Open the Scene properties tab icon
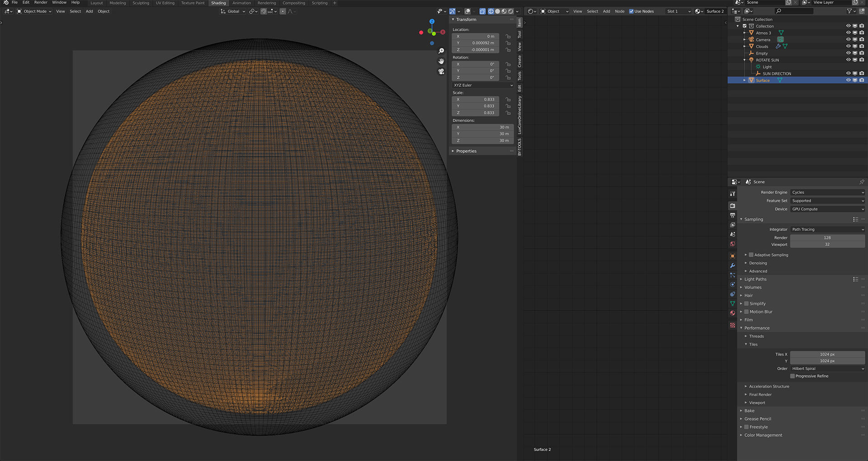 pos(732,234)
